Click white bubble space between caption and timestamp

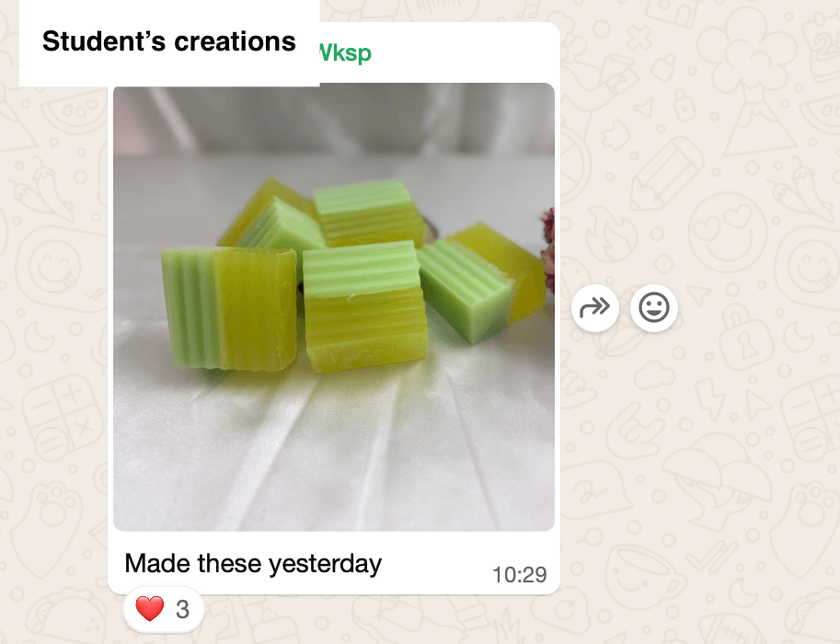pyautogui.click(x=437, y=564)
